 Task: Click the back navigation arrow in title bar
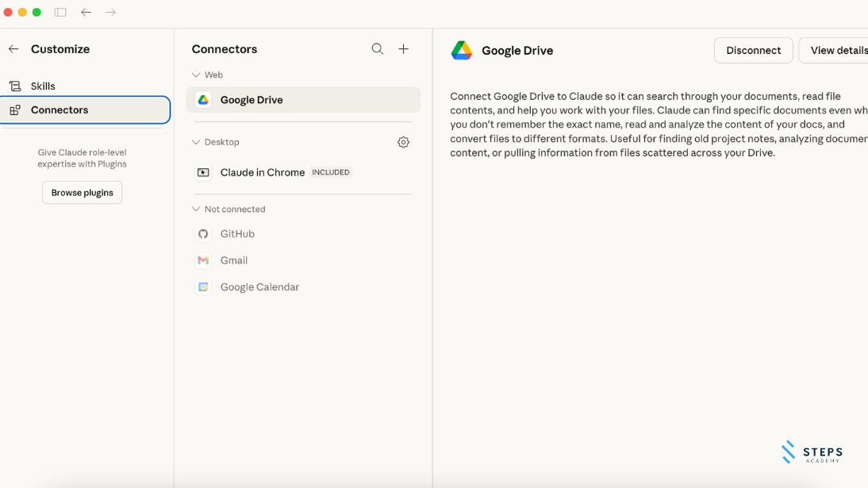[x=86, y=13]
